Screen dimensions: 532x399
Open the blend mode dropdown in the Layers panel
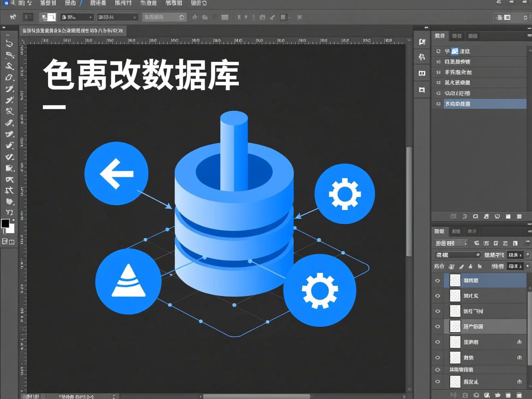[x=456, y=254]
